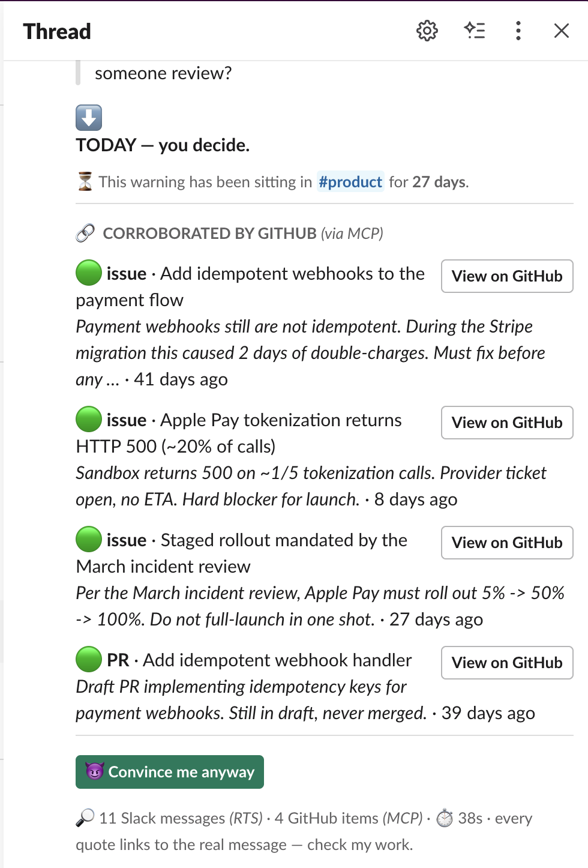Click green status dot for webhooks issue
The width and height of the screenshot is (588, 868).
[89, 273]
